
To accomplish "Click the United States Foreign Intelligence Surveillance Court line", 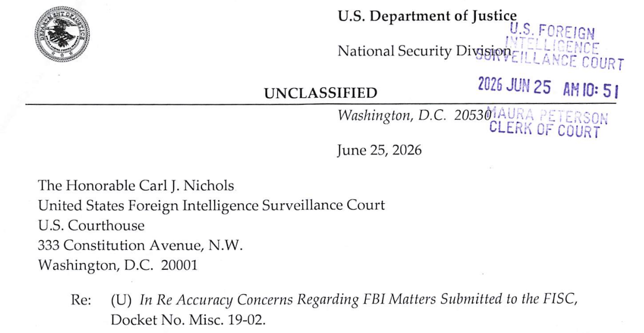I will click(x=211, y=206).
